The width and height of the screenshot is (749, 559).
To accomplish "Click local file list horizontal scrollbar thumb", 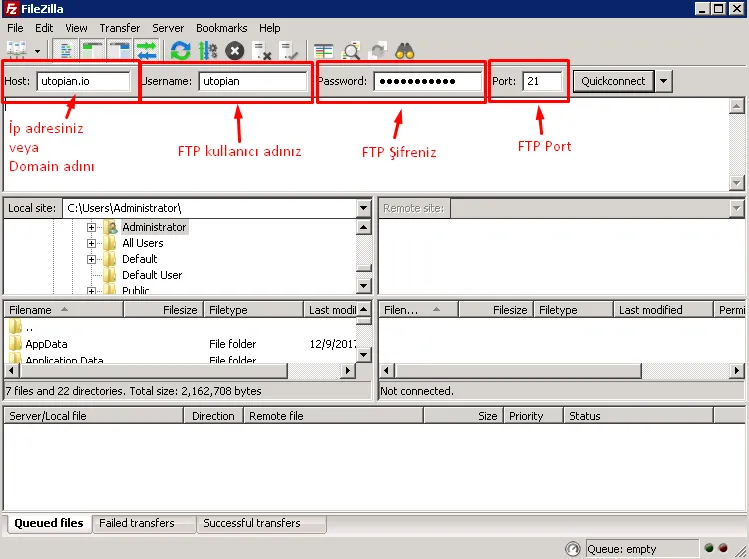I will tap(153, 370).
